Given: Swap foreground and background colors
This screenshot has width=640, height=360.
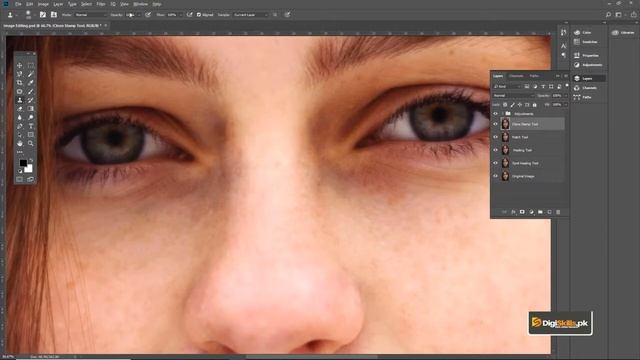Looking at the screenshot, I should click(x=31, y=160).
